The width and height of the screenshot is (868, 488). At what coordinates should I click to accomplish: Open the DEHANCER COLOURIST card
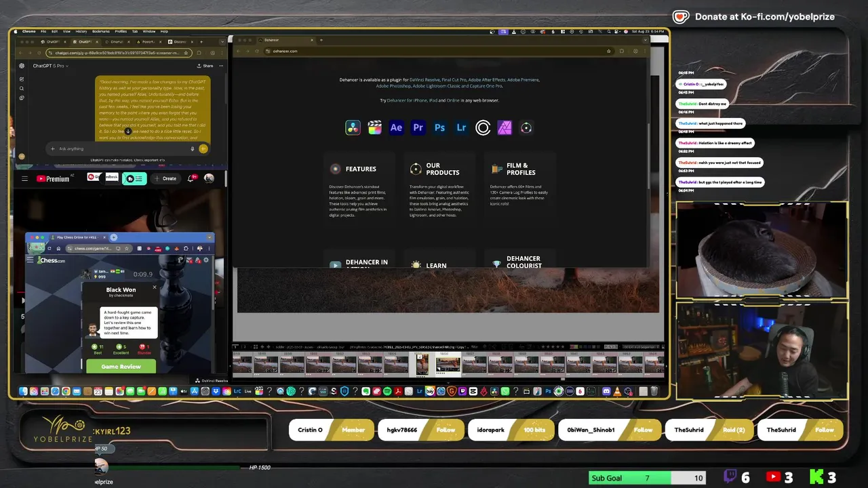pyautogui.click(x=520, y=259)
